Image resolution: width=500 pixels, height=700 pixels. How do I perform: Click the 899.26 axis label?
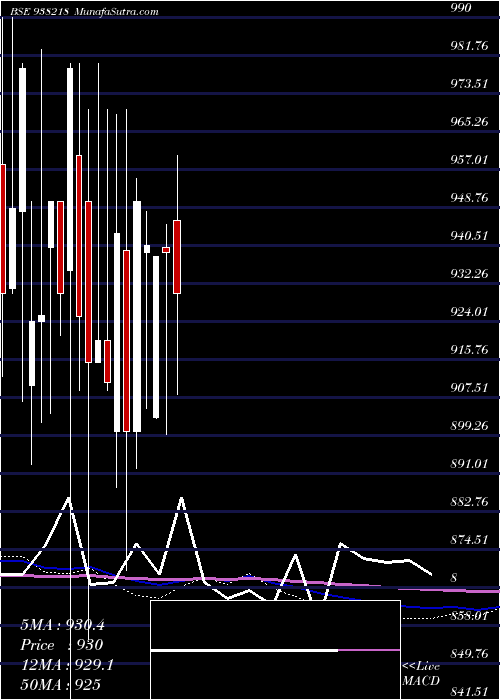click(x=469, y=425)
